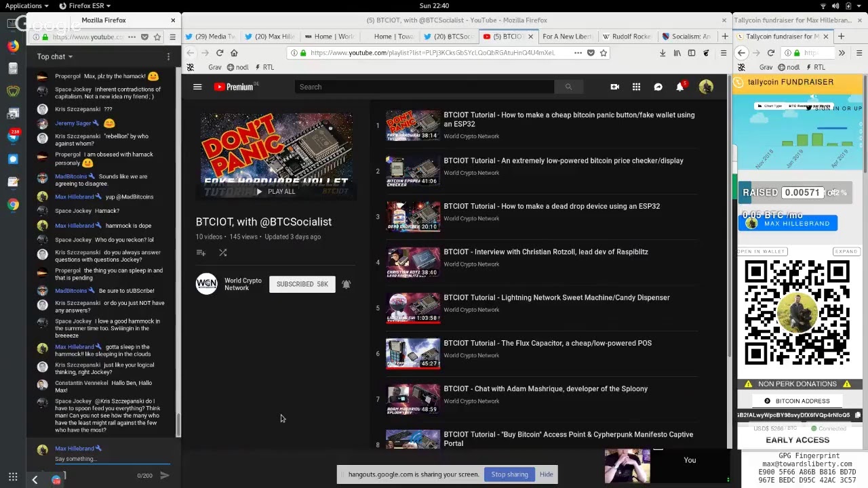Toggle the Firefox sidebar view icon
The image size is (868, 488).
[x=692, y=53]
